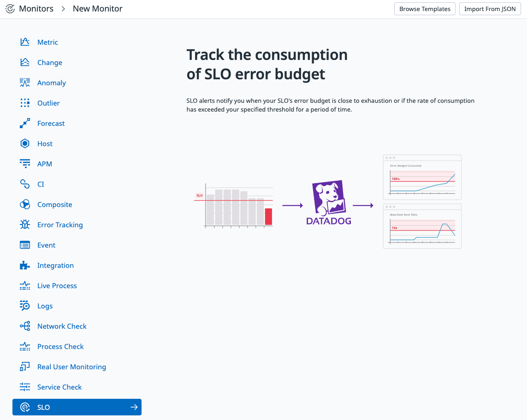Click the Service Check sliders icon
The height and width of the screenshot is (420, 527).
pos(25,387)
